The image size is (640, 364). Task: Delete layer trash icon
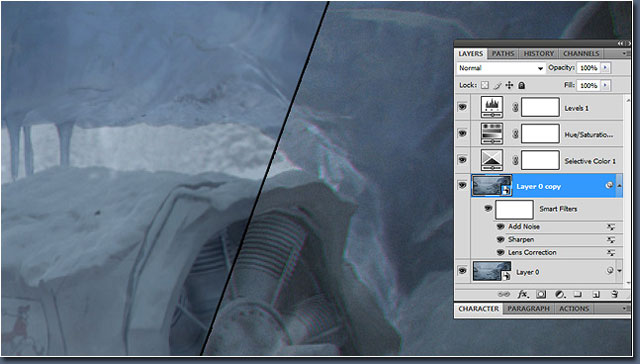point(614,294)
